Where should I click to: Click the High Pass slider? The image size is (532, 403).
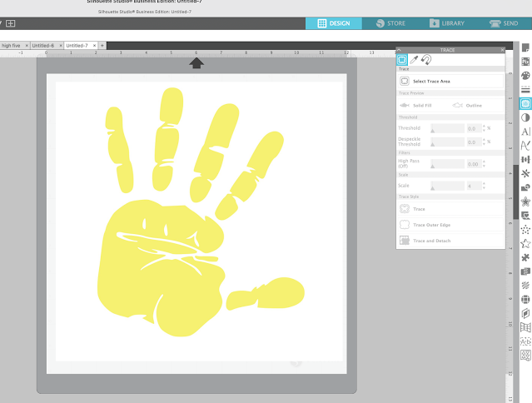pyautogui.click(x=447, y=164)
